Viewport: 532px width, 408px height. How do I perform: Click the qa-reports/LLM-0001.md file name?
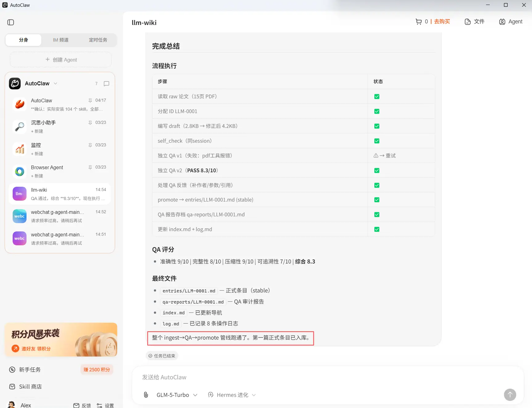(193, 302)
